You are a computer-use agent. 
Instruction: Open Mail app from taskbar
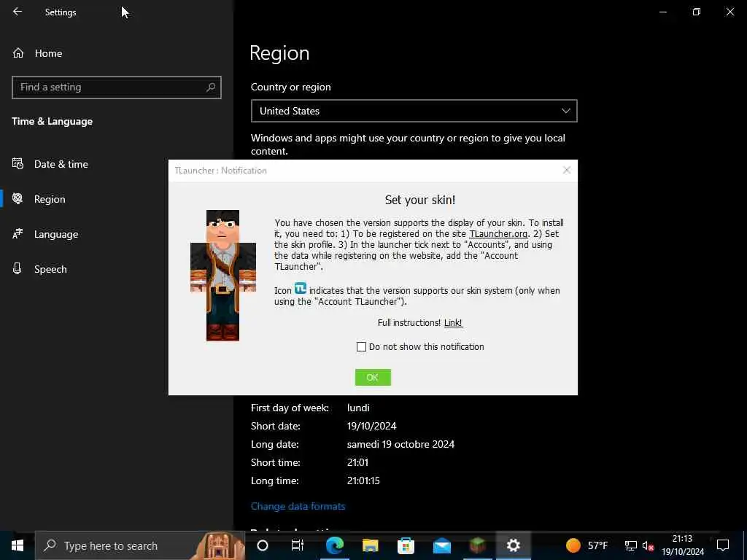coord(441,545)
